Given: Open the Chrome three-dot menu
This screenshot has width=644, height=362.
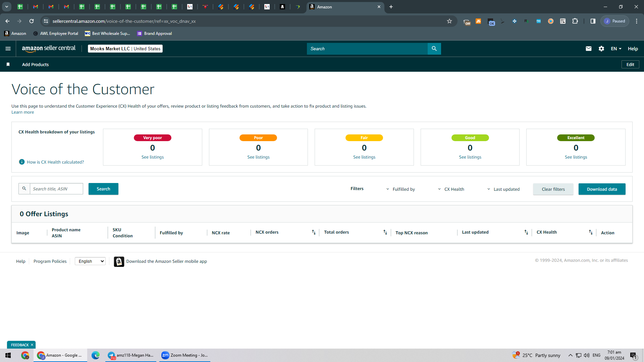Looking at the screenshot, I should (636, 21).
